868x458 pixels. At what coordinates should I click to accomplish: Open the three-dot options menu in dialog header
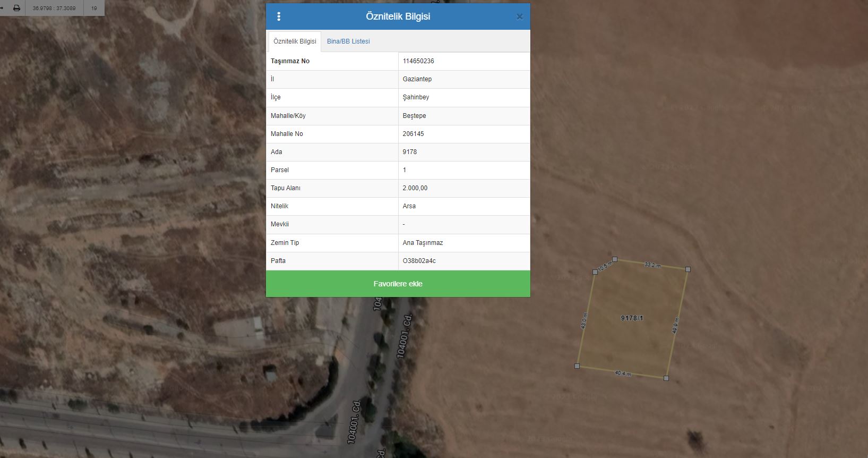(279, 16)
